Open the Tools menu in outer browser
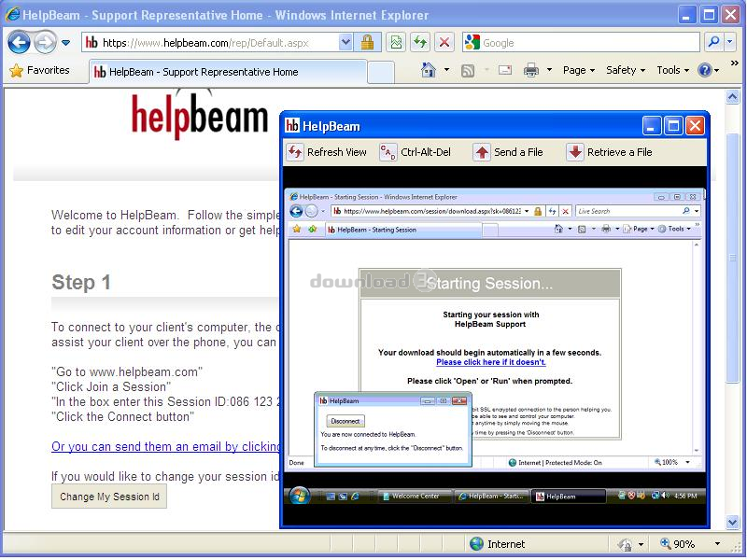Image resolution: width=747 pixels, height=560 pixels. (672, 71)
